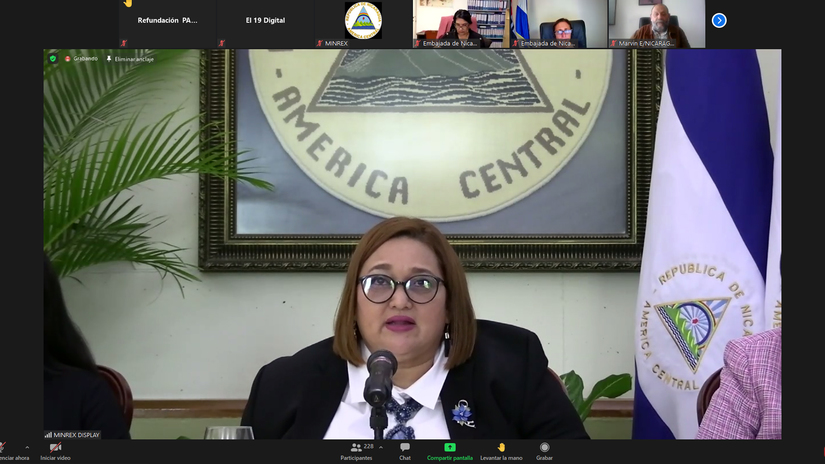This screenshot has height=464, width=825.
Task: Click the 228 participant count
Action: tap(369, 447)
